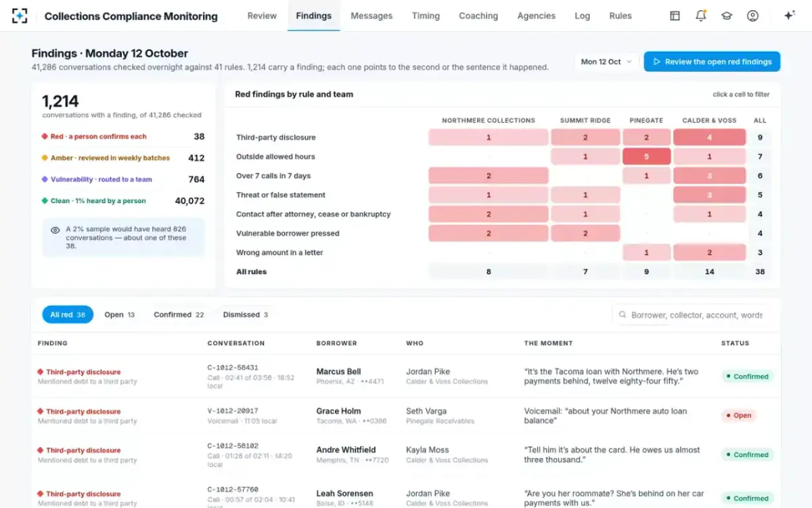Open the Coaching tab
Screen dimensions: 812x508
coord(478,16)
